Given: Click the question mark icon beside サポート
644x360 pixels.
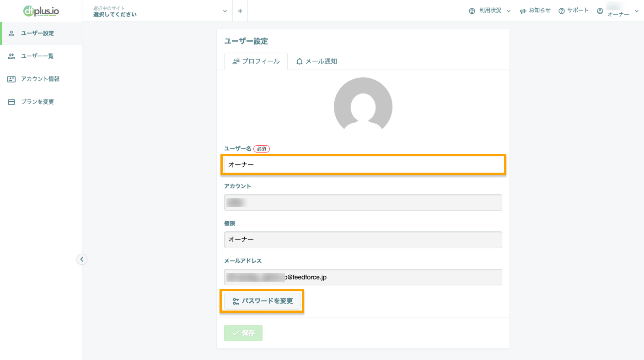Looking at the screenshot, I should 562,11.
